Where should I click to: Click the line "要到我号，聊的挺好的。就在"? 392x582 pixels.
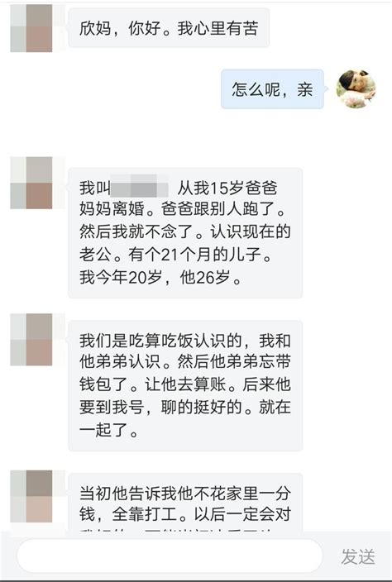(185, 408)
